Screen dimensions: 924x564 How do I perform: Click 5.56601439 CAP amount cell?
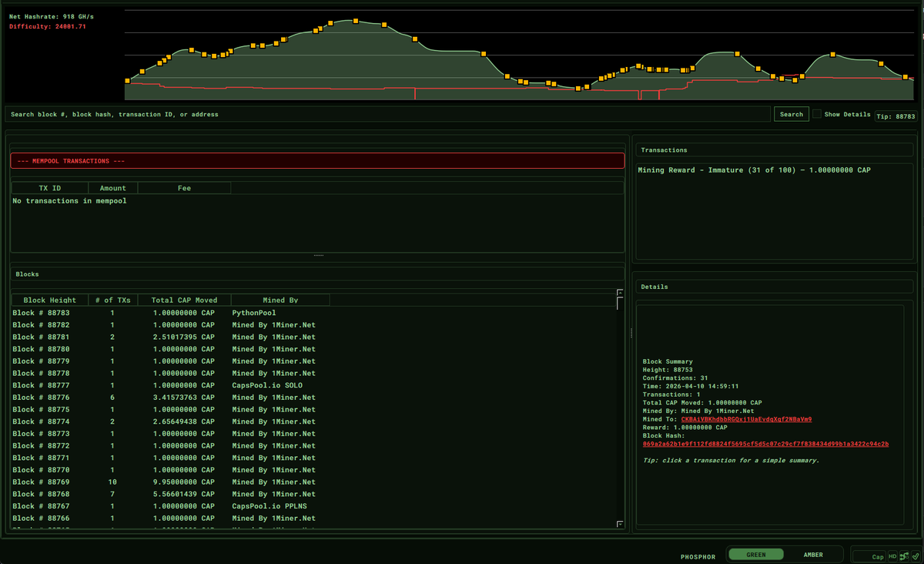point(184,495)
